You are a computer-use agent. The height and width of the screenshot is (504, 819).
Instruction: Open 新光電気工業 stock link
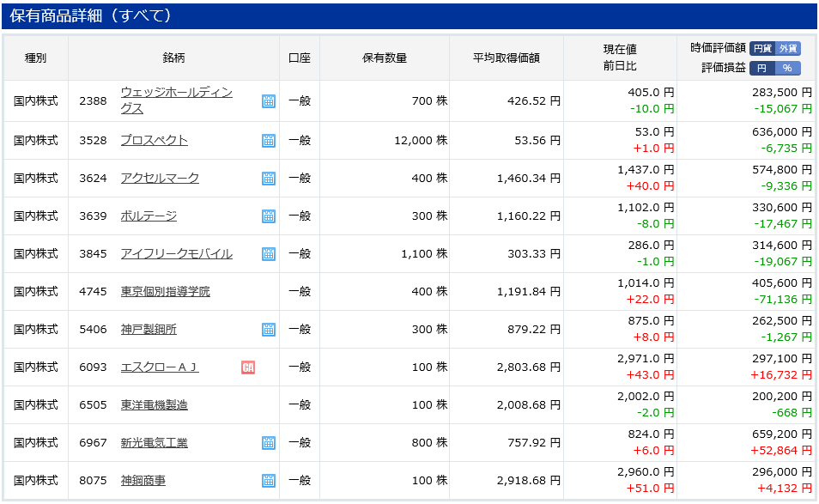154,443
